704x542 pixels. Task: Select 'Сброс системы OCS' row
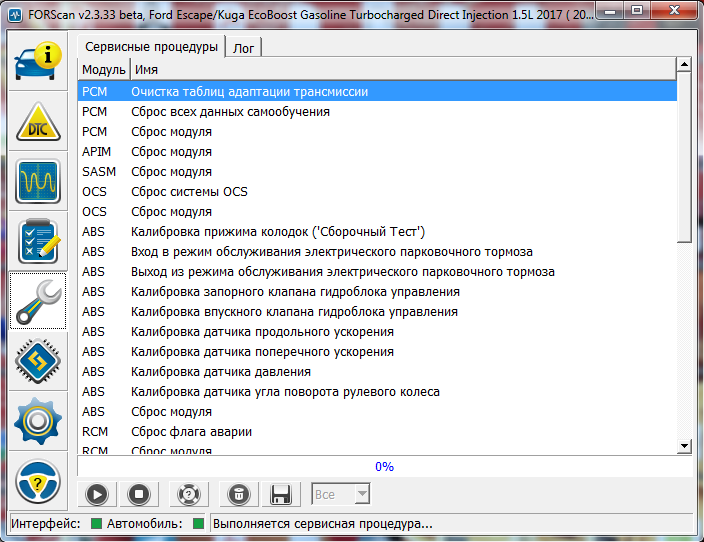point(377,192)
